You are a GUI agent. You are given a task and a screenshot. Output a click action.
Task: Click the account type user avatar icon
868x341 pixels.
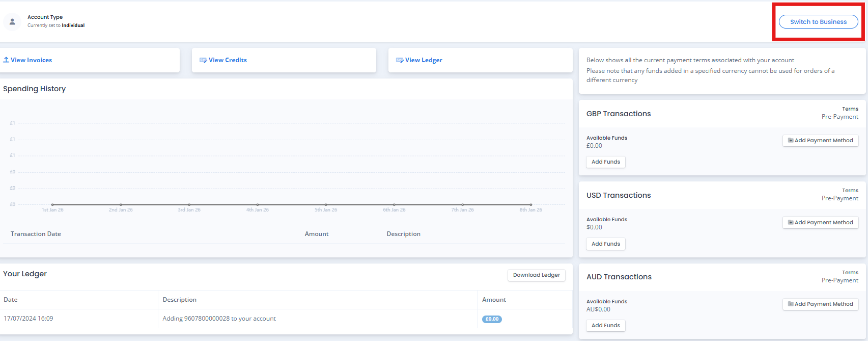(12, 22)
